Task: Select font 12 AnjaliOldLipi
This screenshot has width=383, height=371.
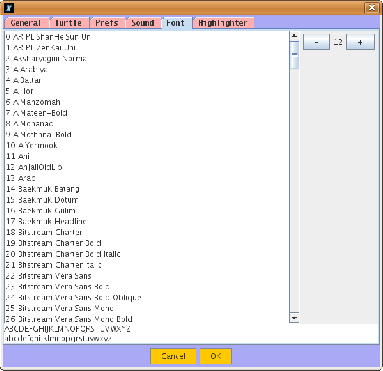Action: coord(147,167)
